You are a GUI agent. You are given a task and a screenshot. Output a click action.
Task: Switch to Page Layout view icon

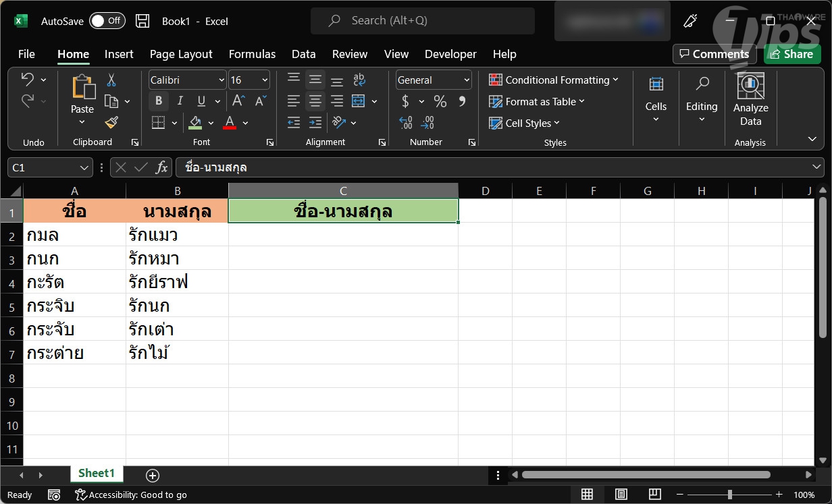(x=621, y=495)
